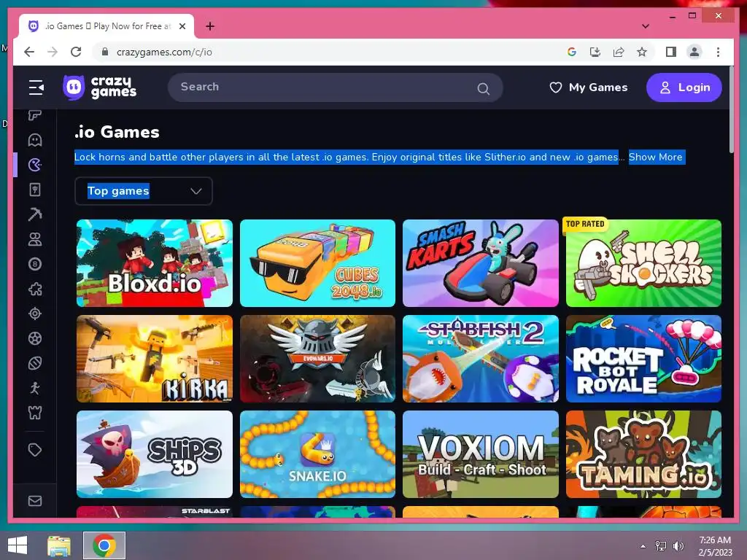Click the Google icon in address bar
This screenshot has width=747, height=560.
pyautogui.click(x=572, y=52)
